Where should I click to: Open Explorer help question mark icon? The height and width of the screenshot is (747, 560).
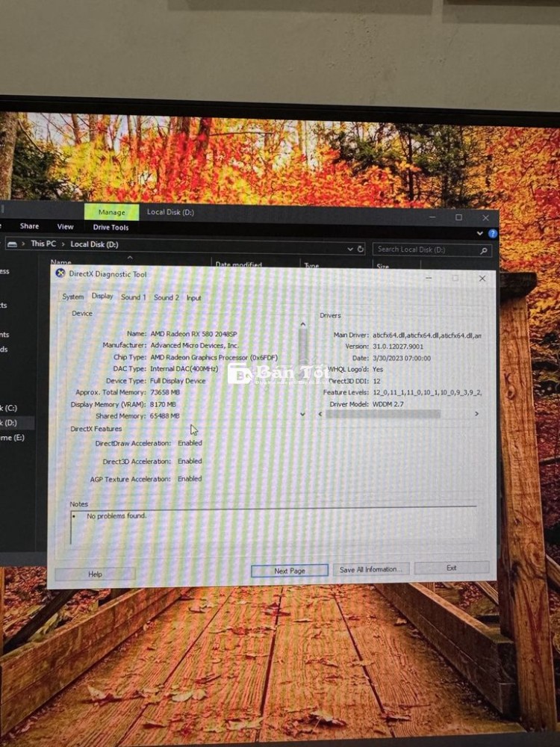coord(493,233)
